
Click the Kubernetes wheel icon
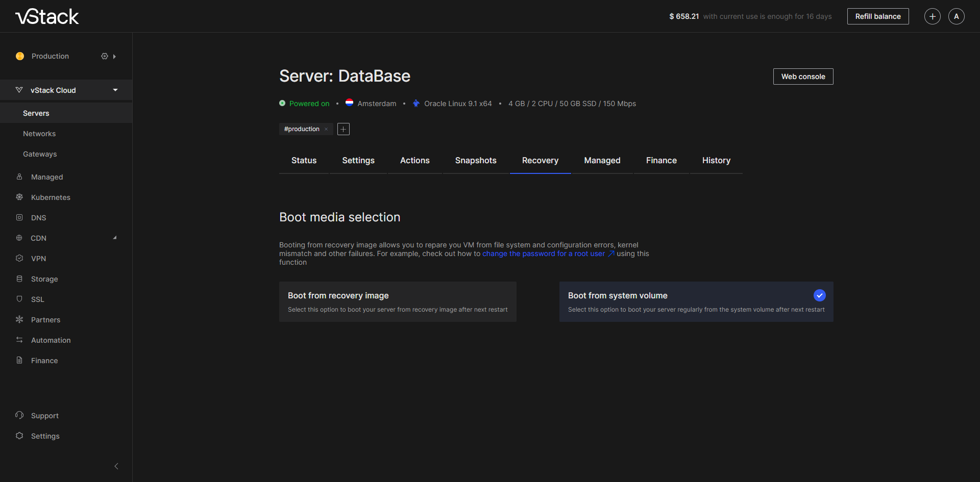click(19, 197)
